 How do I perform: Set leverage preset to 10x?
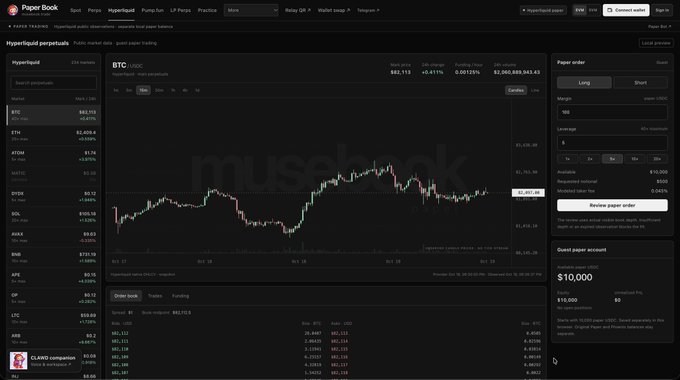click(635, 159)
